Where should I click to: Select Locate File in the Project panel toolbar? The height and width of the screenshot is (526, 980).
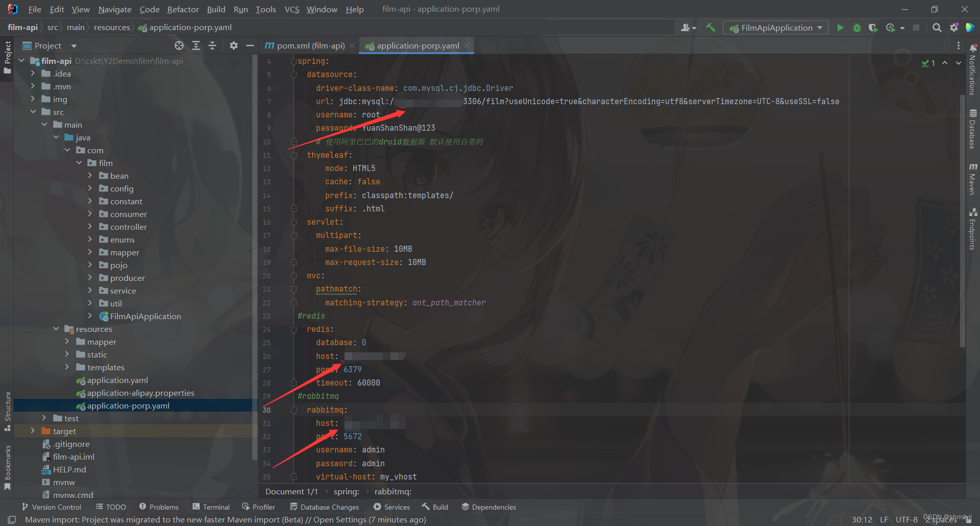[179, 45]
